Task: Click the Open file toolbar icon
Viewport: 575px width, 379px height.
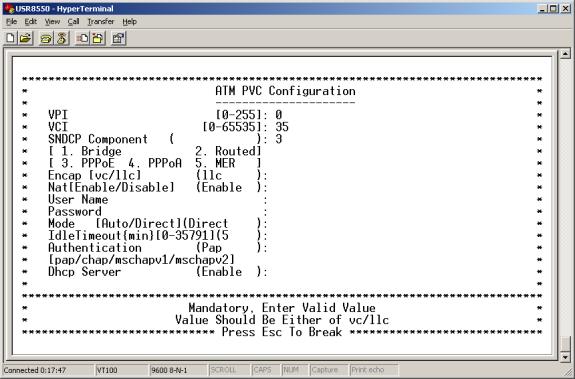Action: [x=26, y=38]
